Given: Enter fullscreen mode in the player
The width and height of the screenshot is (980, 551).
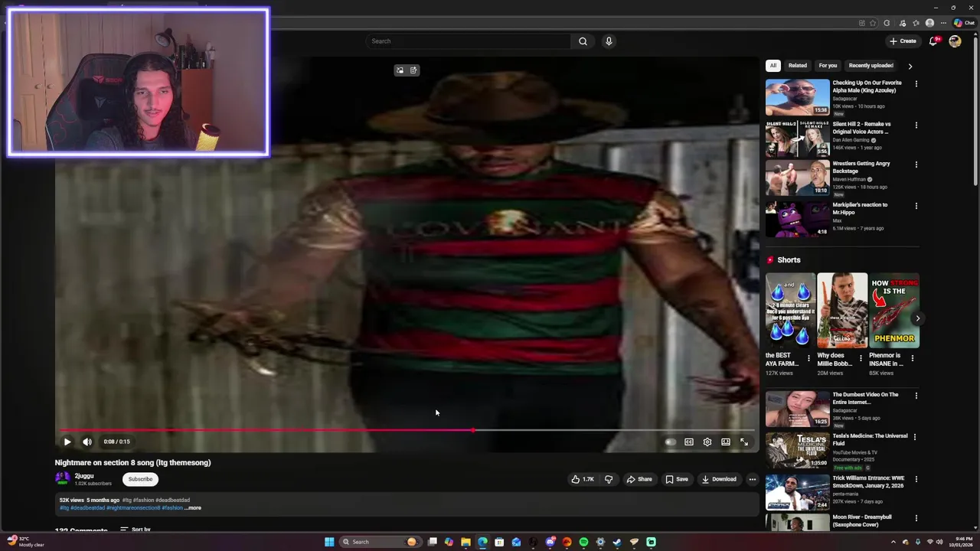Looking at the screenshot, I should (744, 442).
